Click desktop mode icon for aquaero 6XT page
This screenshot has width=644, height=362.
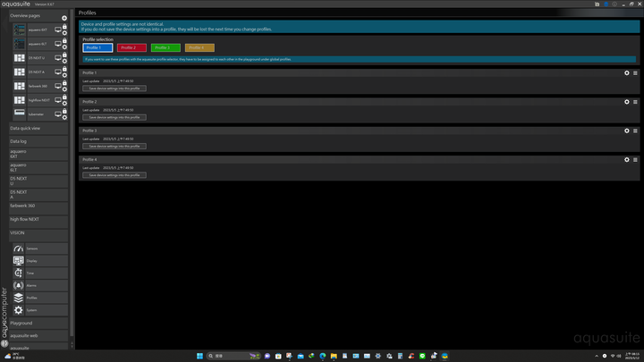(58, 30)
